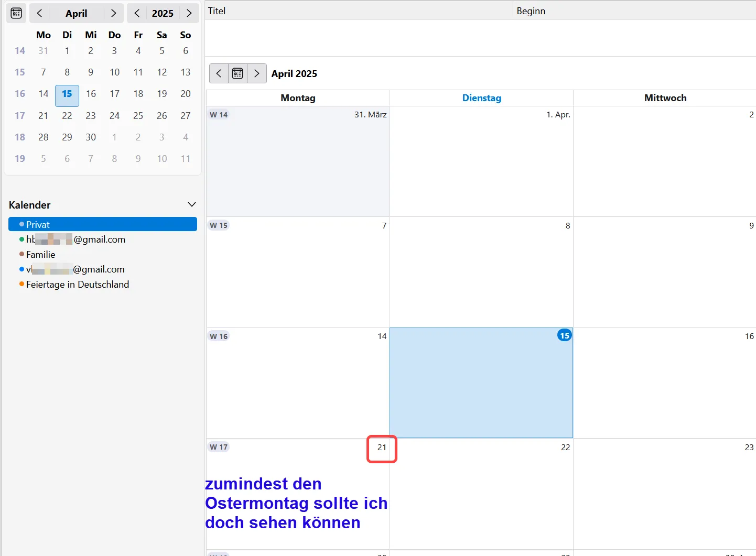Click day number 22 in main grid
Image resolution: width=756 pixels, height=556 pixels.
click(x=566, y=447)
